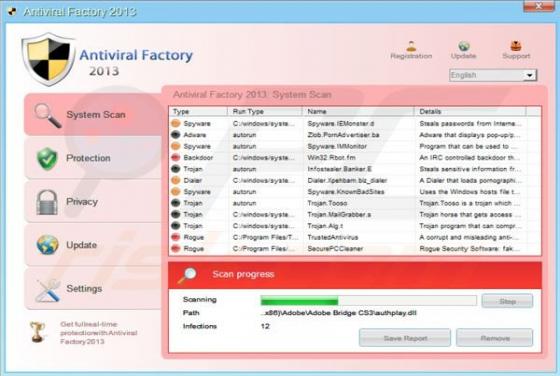This screenshot has height=376, width=560.
Task: Click the Remove button
Action: [495, 338]
